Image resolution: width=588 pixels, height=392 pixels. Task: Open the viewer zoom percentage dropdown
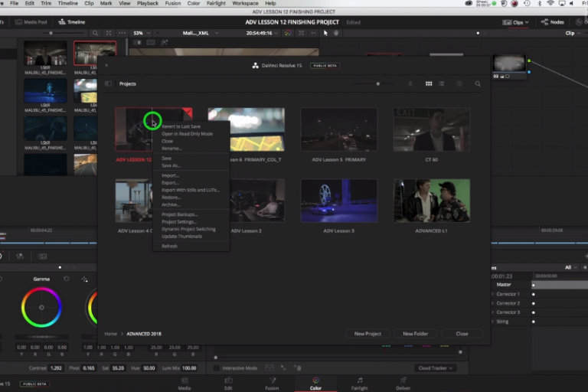coord(142,33)
